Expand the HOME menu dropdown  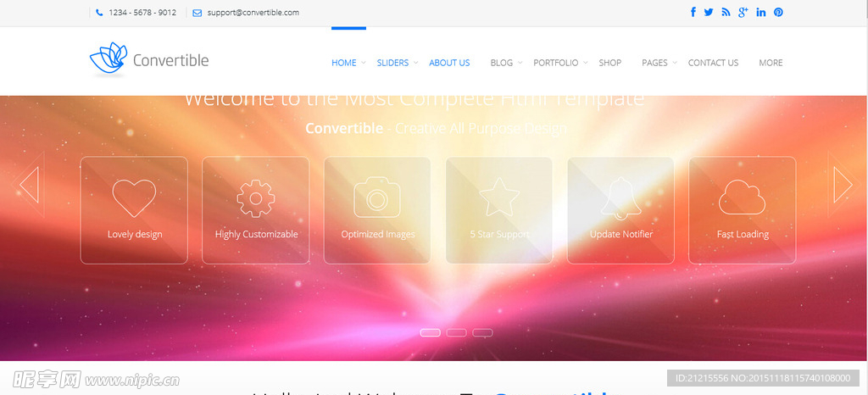(348, 63)
